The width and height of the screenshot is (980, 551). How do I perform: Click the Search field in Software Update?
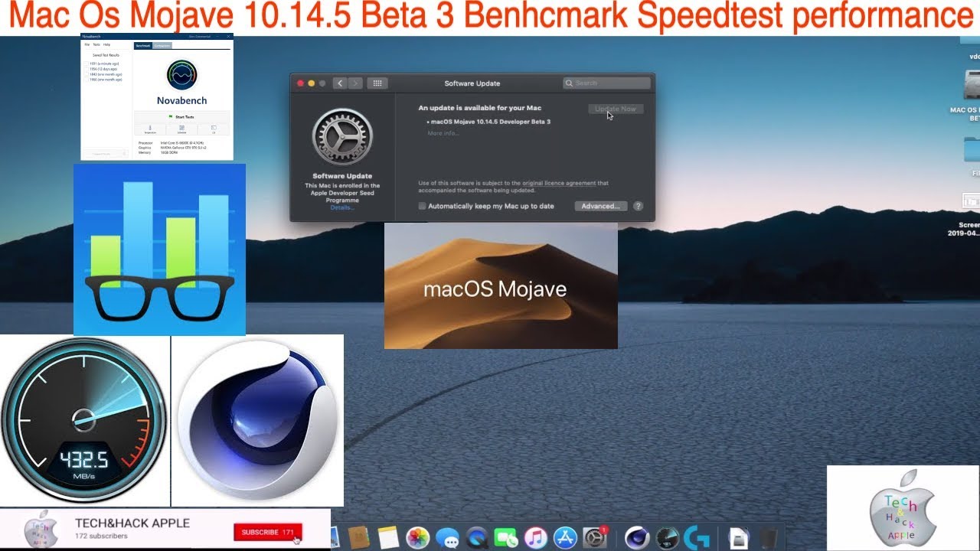coord(606,83)
